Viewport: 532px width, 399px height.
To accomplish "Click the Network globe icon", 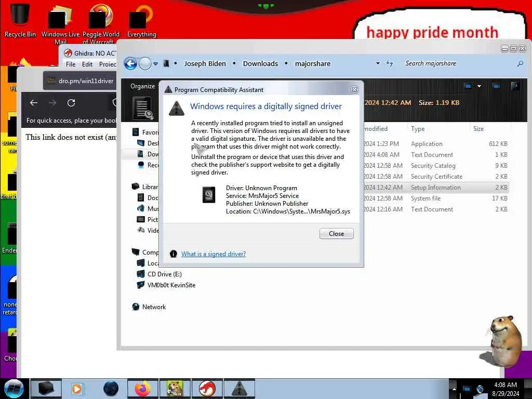I will tap(136, 307).
